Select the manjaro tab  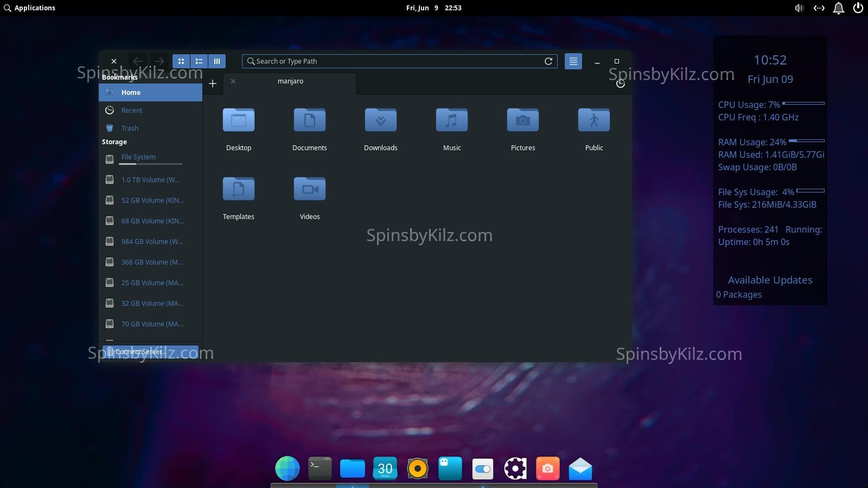click(291, 81)
